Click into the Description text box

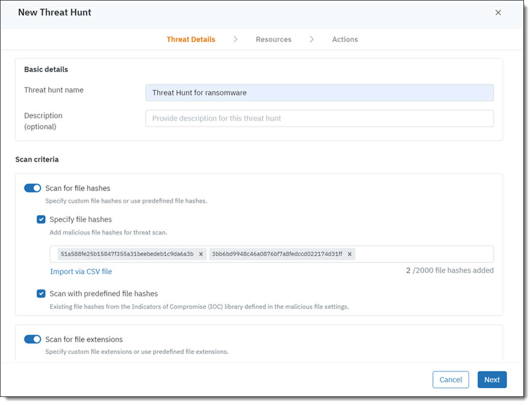319,119
